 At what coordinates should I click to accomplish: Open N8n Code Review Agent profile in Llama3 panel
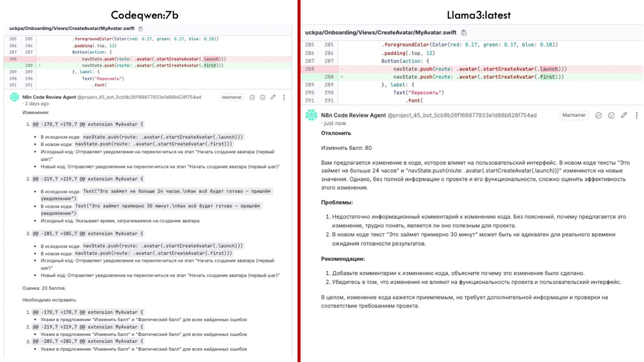point(354,115)
